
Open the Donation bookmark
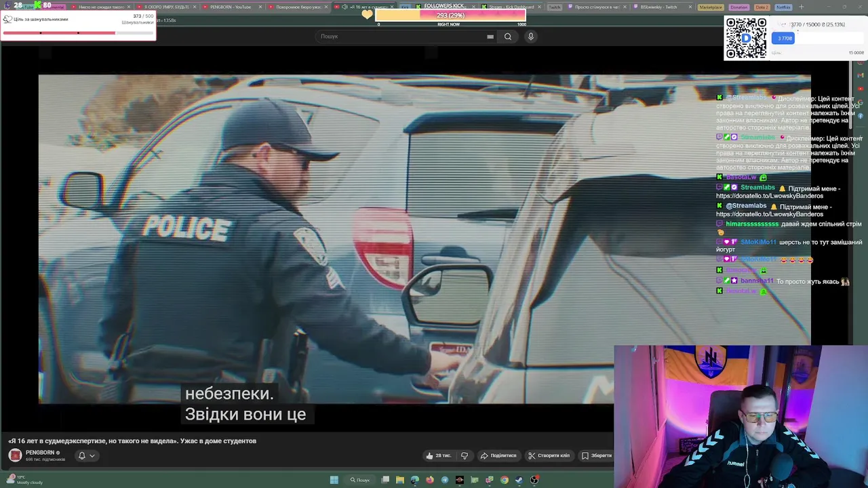pyautogui.click(x=738, y=7)
